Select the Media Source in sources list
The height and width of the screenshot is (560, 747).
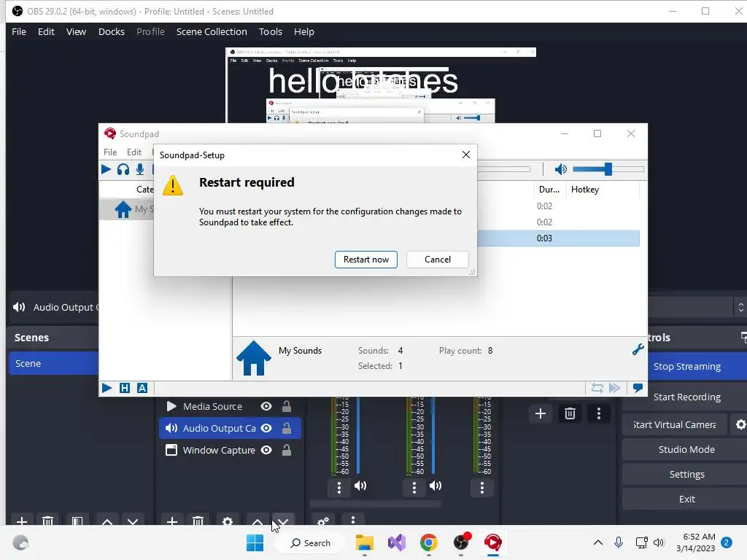tap(212, 406)
